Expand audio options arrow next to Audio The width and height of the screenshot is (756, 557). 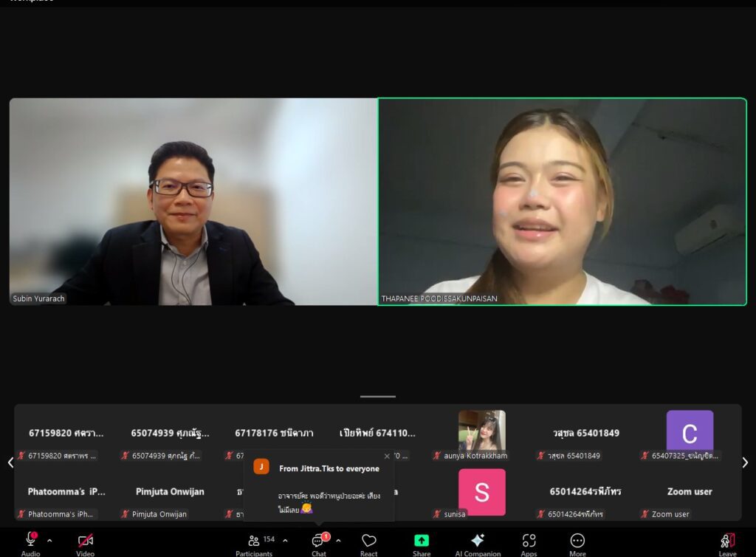click(x=49, y=541)
